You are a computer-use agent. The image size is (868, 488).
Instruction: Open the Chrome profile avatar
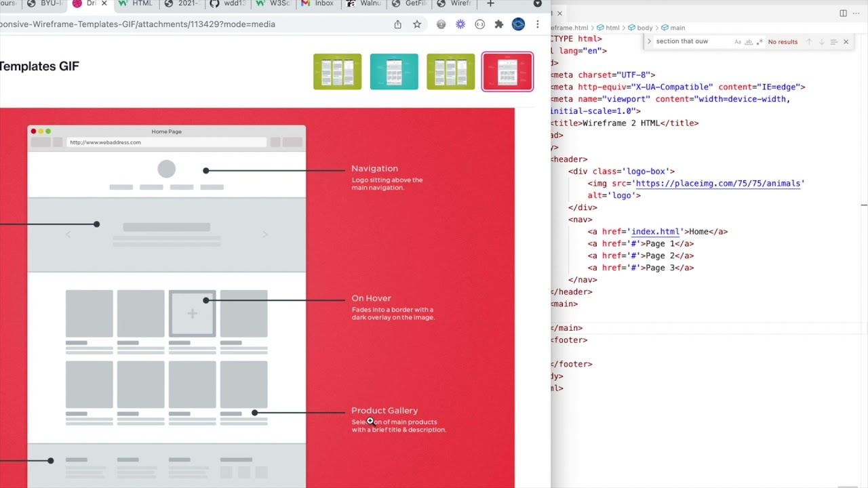(x=518, y=24)
